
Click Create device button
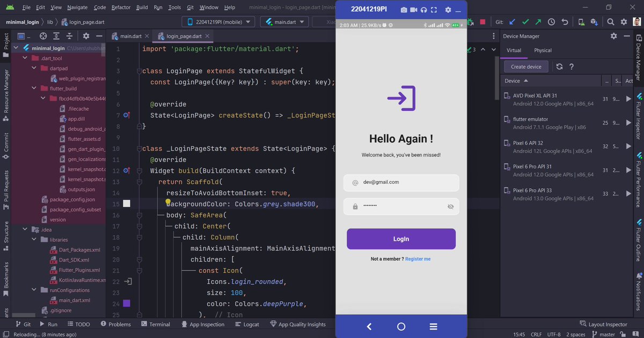(526, 67)
